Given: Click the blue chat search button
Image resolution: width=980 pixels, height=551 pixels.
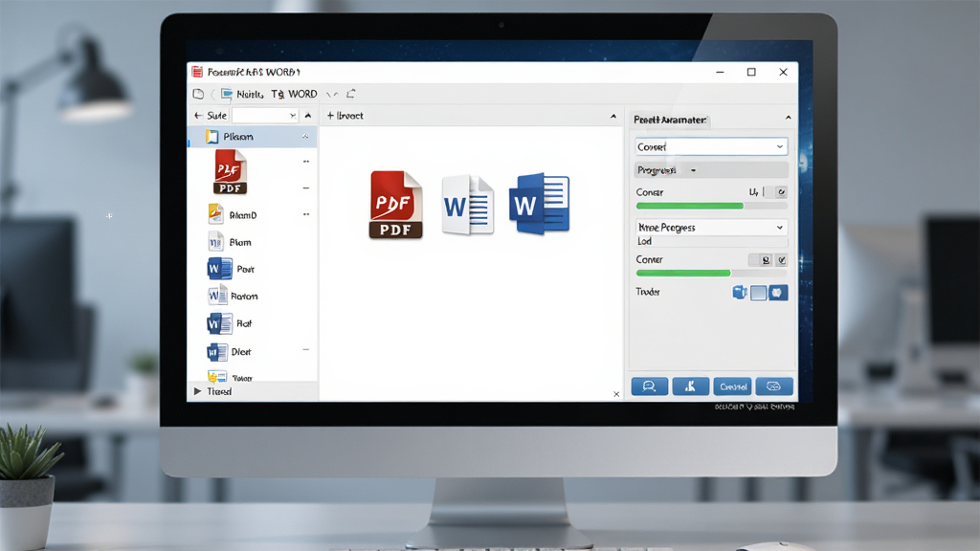Looking at the screenshot, I should tap(650, 386).
